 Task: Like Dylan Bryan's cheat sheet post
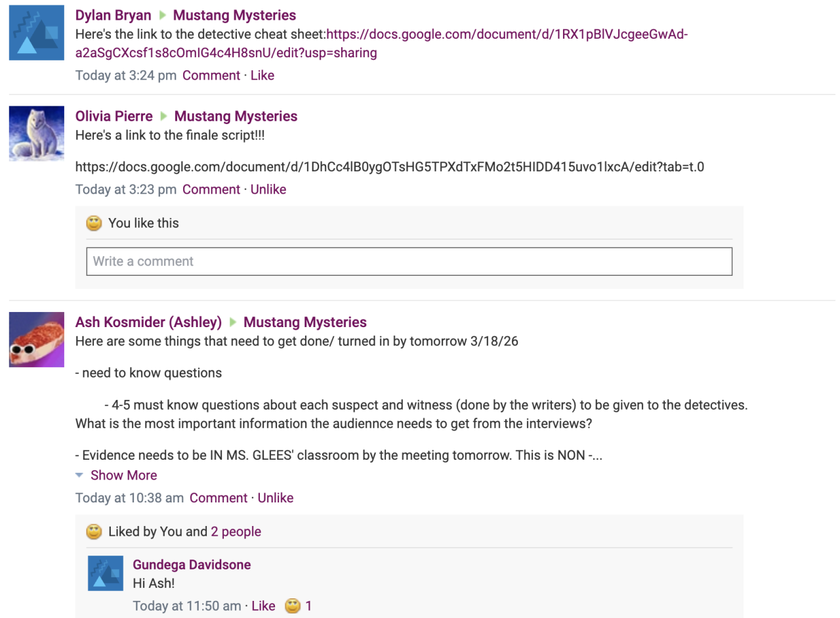[262, 76]
